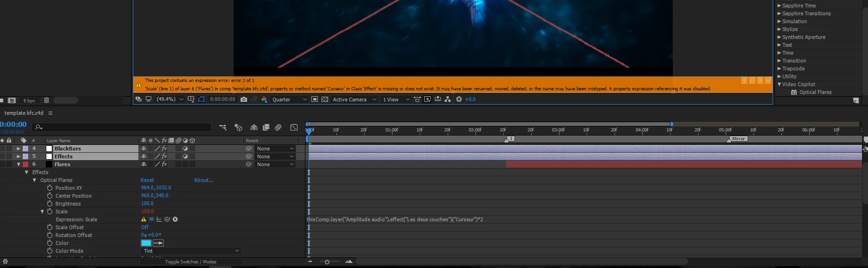868x268 pixels.
Task: Click the Always Preview This View icon
Action: pos(138,99)
